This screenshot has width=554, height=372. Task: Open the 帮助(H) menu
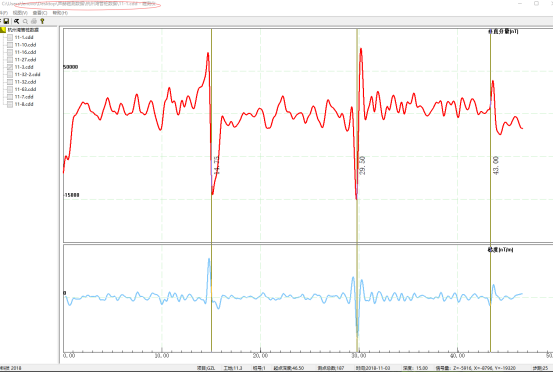60,13
